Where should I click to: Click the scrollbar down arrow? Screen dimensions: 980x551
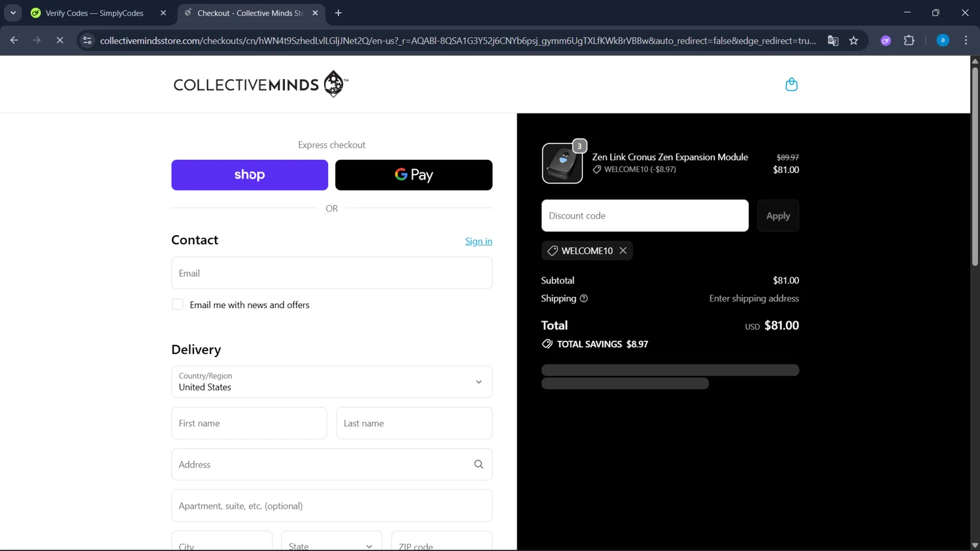[975, 545]
